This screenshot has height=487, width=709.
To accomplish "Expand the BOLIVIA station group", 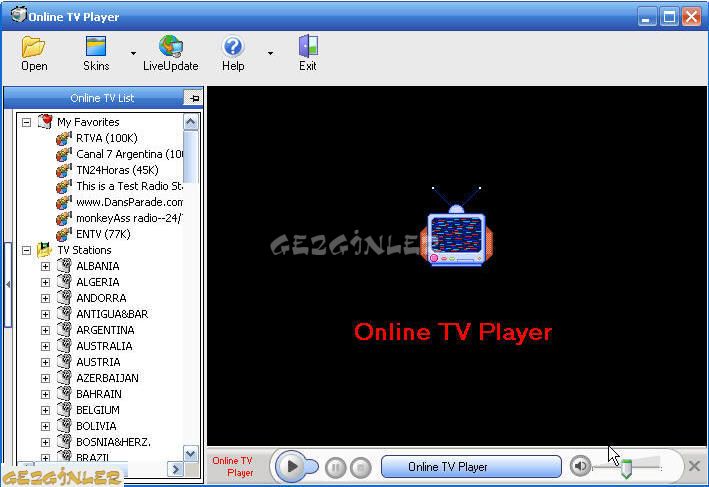I will 45,426.
